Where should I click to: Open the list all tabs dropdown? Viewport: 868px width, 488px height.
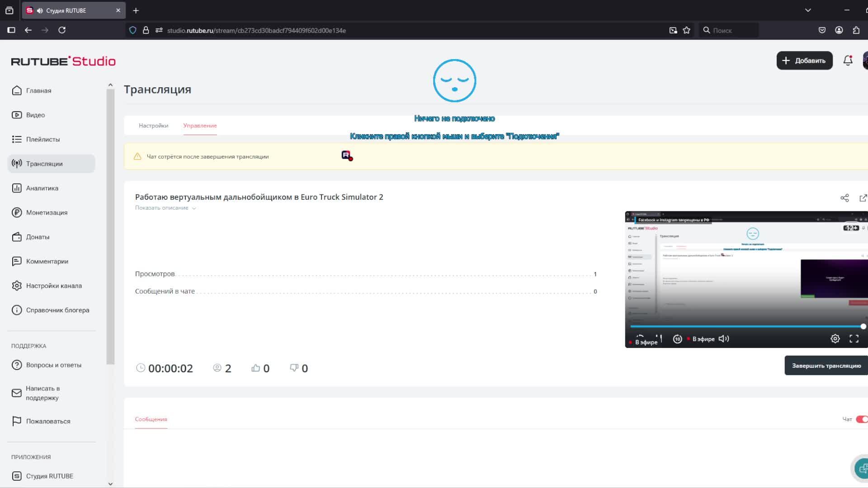pyautogui.click(x=808, y=10)
